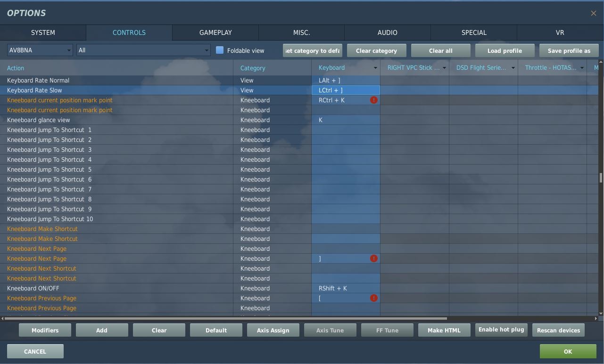Switch to the SPECIAL tab
The height and width of the screenshot is (364, 604).
474,33
